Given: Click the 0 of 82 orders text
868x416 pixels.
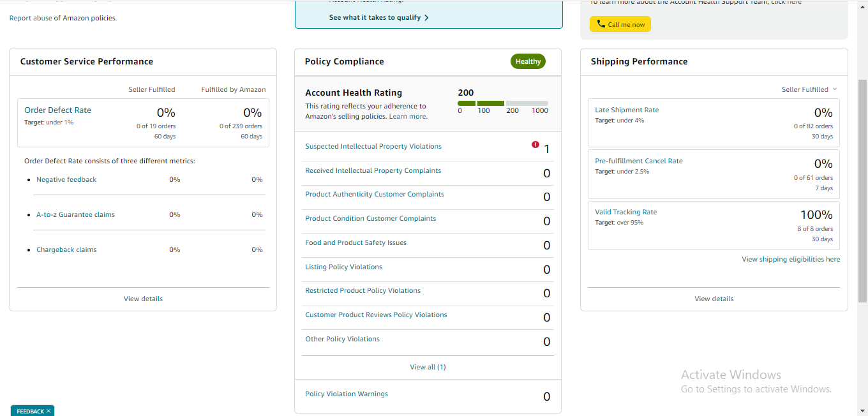Looking at the screenshot, I should point(813,126).
